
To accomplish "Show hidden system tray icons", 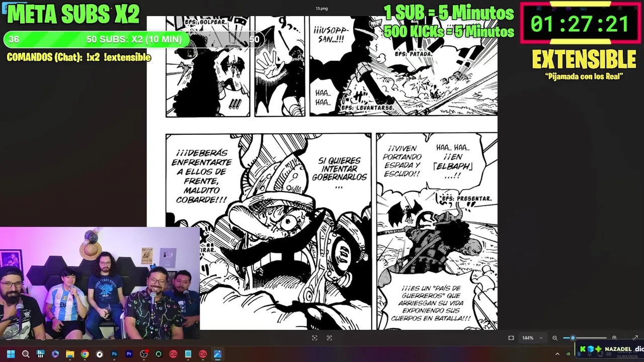I will click(x=557, y=354).
